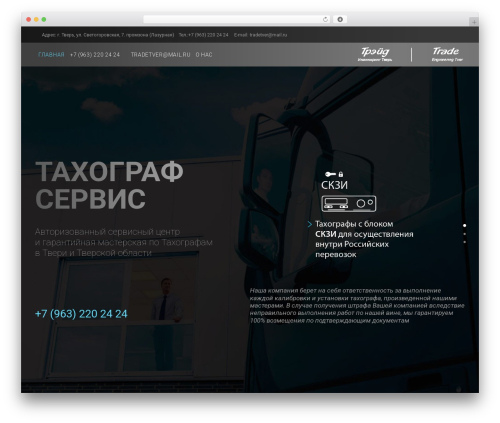Image resolution: width=500 pixels, height=423 pixels.
Task: Open a new tab with plus button
Action: [474, 22]
